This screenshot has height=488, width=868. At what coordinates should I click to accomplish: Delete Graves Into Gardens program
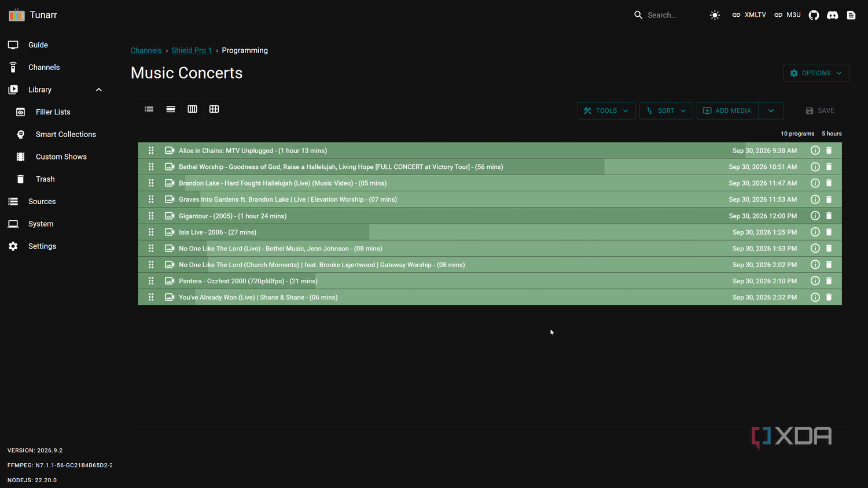(829, 199)
